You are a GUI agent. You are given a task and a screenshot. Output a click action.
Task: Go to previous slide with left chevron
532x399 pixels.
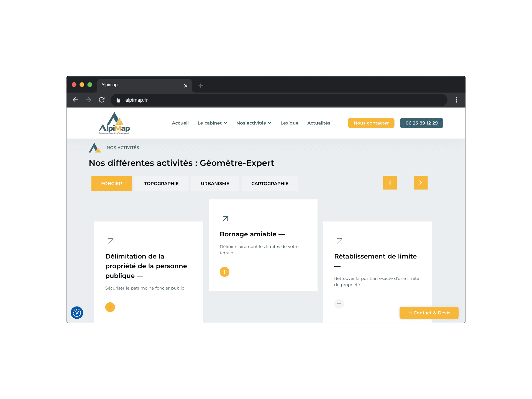[390, 183]
